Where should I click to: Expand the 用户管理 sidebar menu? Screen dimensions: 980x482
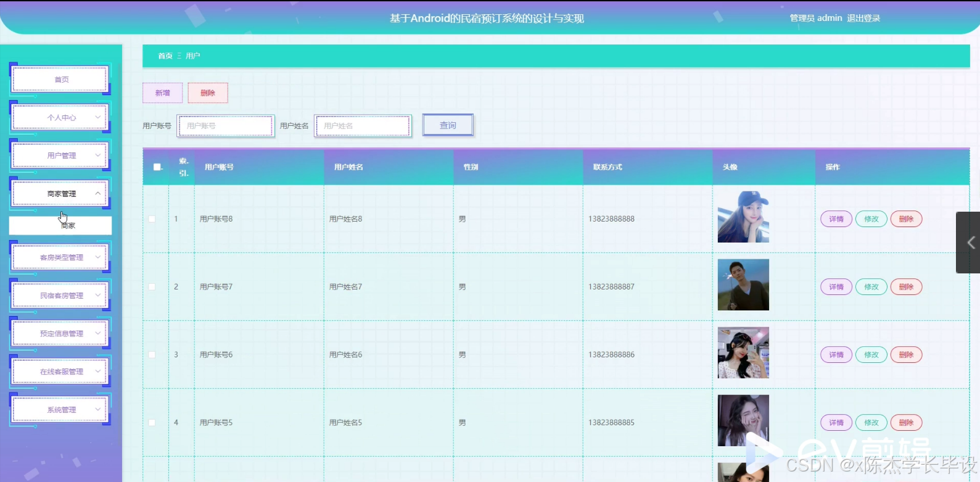pyautogui.click(x=60, y=155)
